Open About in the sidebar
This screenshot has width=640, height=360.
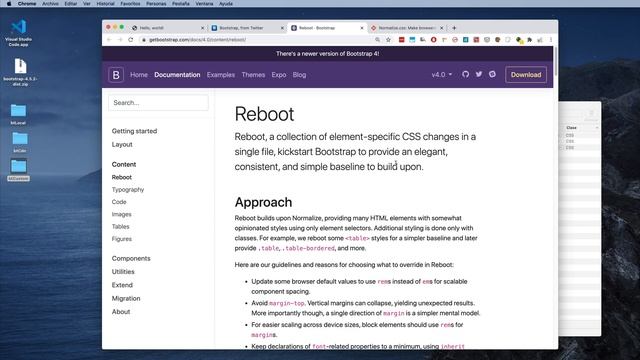click(x=121, y=311)
